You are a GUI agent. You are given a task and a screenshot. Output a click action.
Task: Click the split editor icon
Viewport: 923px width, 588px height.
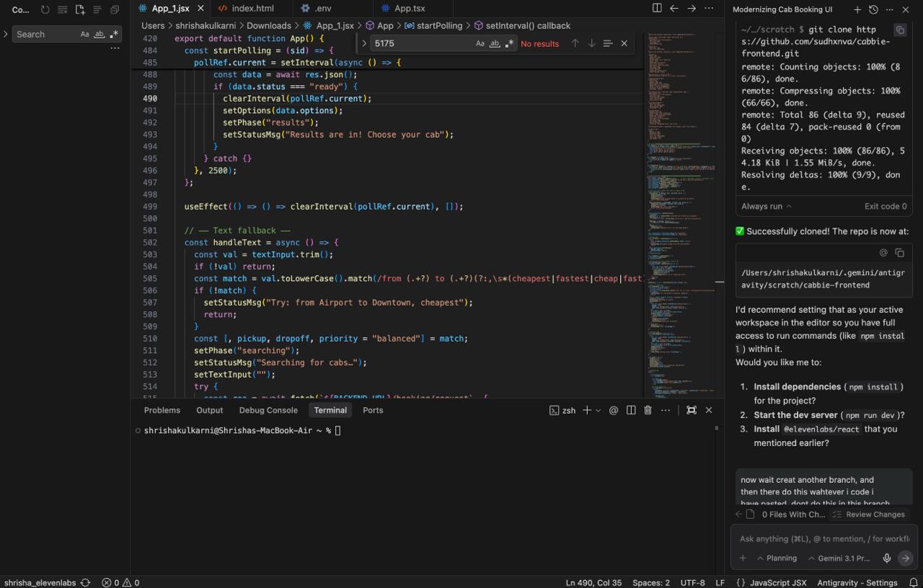coord(657,9)
